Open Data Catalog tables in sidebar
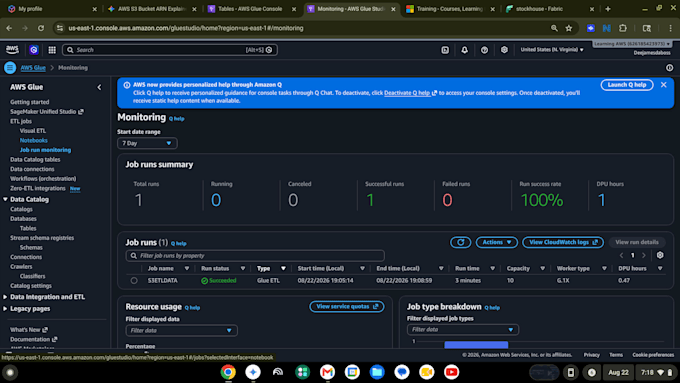This screenshot has width=680, height=383. (35, 160)
